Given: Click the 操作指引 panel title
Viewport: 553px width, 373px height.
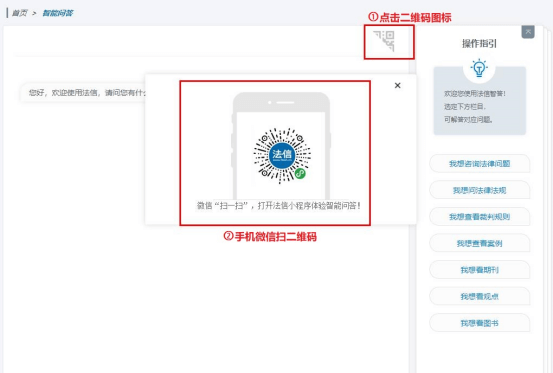Looking at the screenshot, I should click(479, 43).
